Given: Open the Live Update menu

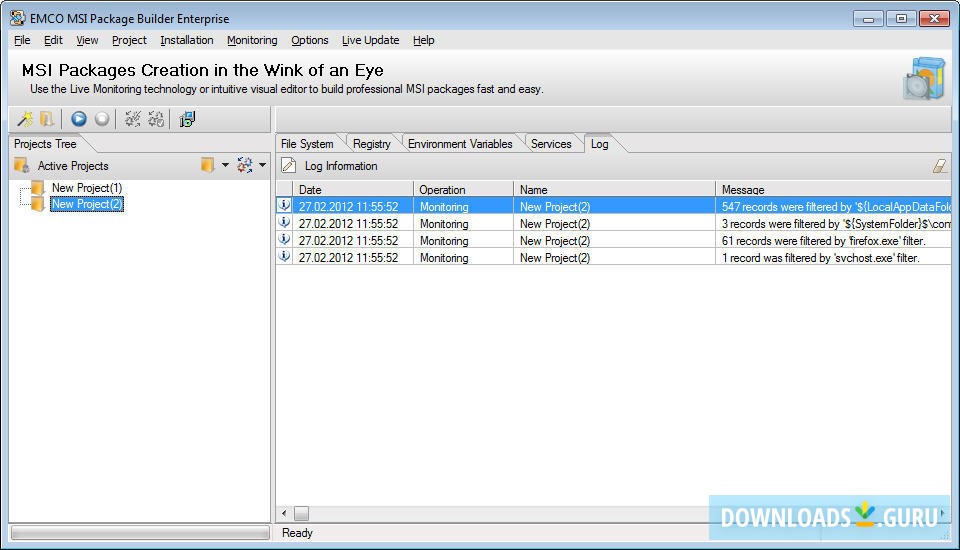Looking at the screenshot, I should (370, 40).
